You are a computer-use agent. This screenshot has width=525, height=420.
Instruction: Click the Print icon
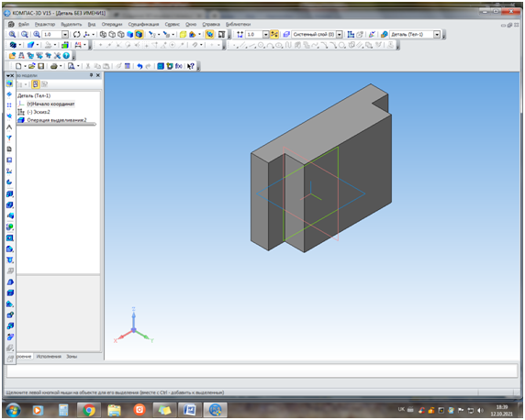click(53, 66)
